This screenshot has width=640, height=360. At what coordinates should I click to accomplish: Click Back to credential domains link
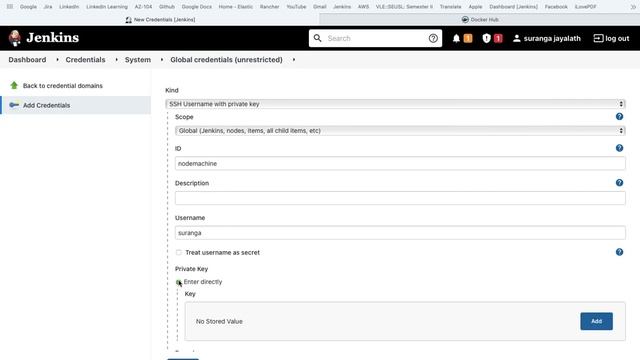62,86
